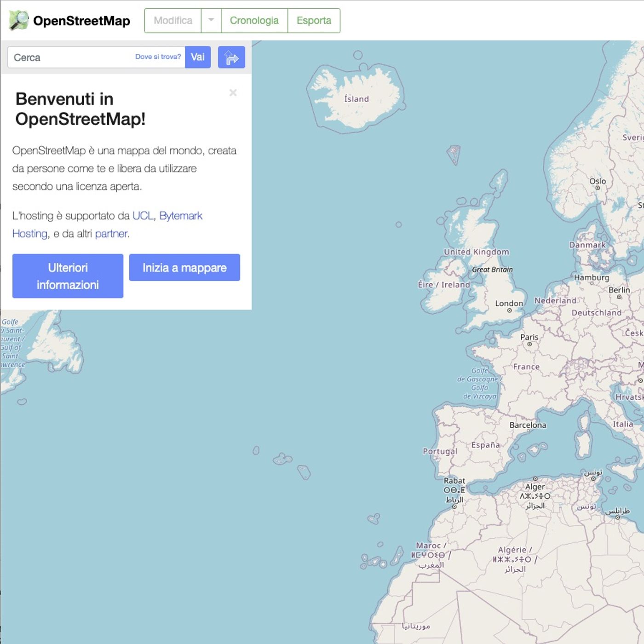644x644 pixels.
Task: Open the UCL hosting link
Action: (143, 216)
